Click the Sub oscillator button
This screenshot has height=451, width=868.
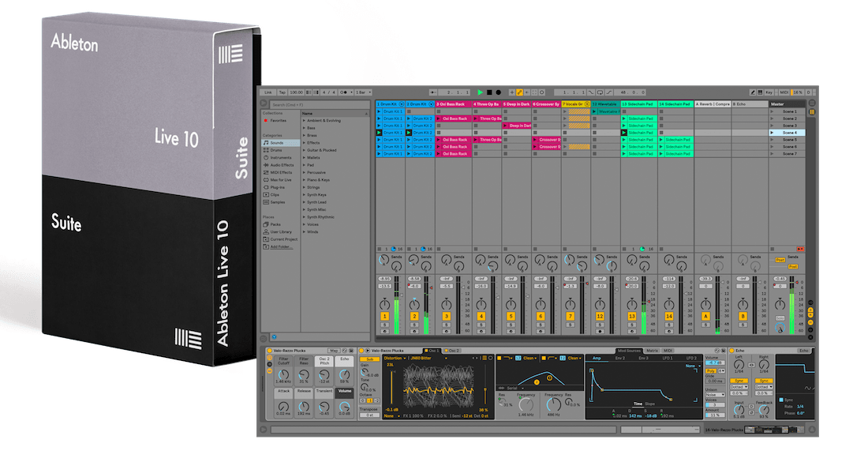pos(370,359)
